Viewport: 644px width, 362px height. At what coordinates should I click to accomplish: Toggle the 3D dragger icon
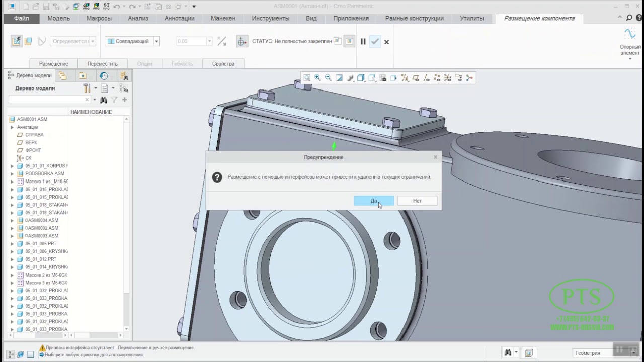pos(242,41)
